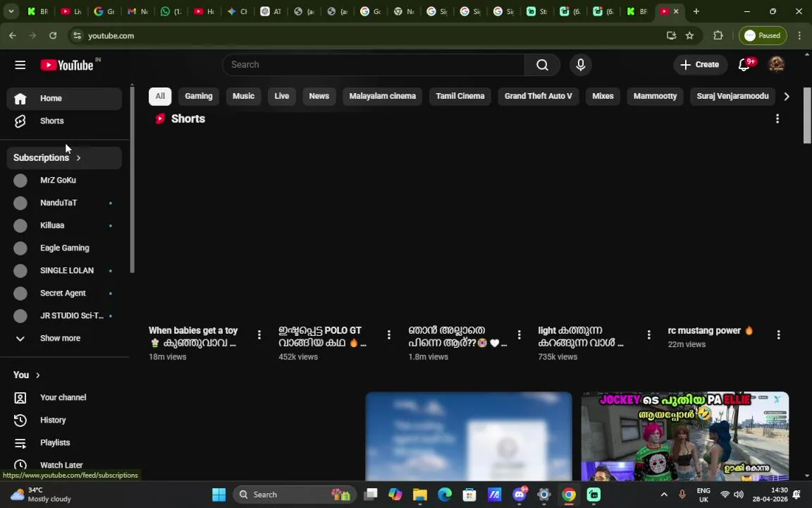812x508 pixels.
Task: Select the Malayalam cinema chip
Action: click(x=382, y=96)
